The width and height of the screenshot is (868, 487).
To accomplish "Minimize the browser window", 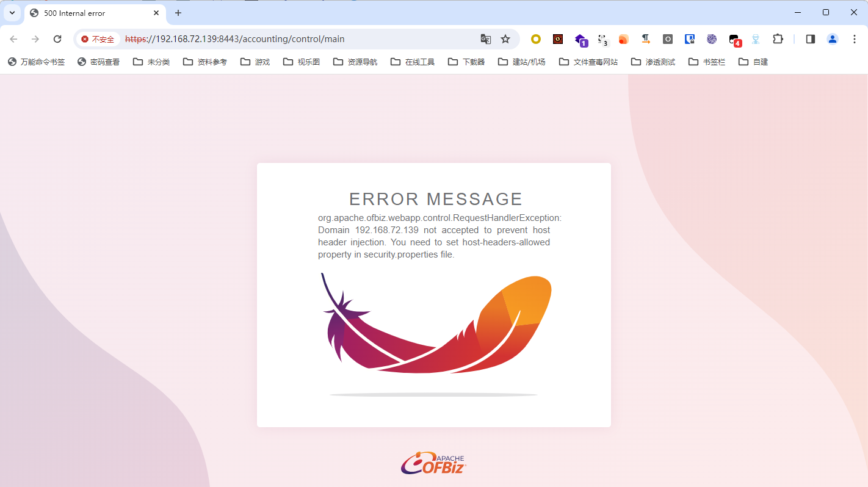I will pyautogui.click(x=798, y=12).
